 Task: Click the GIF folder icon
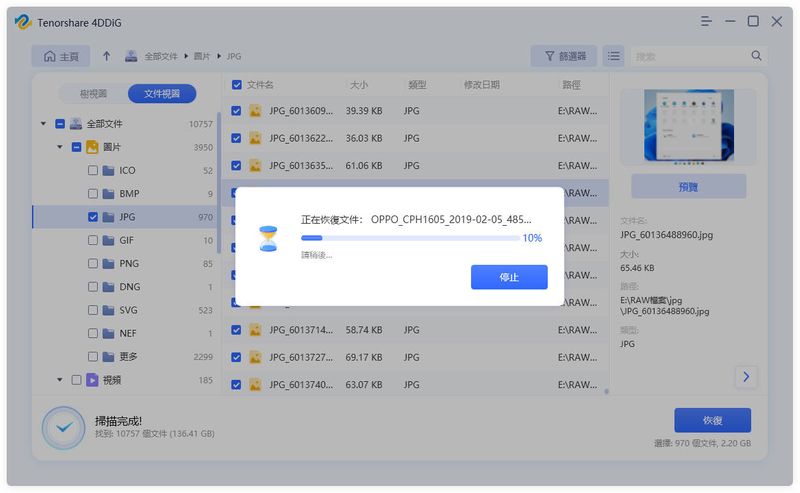108,240
